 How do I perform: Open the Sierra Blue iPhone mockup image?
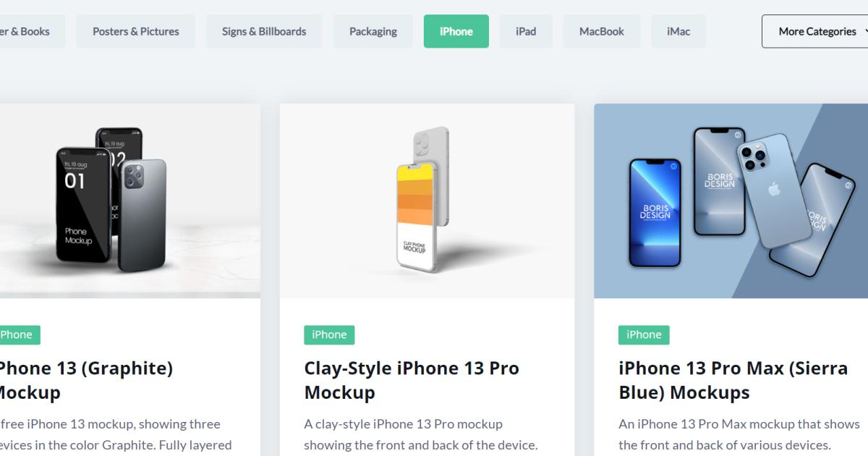[731, 200]
